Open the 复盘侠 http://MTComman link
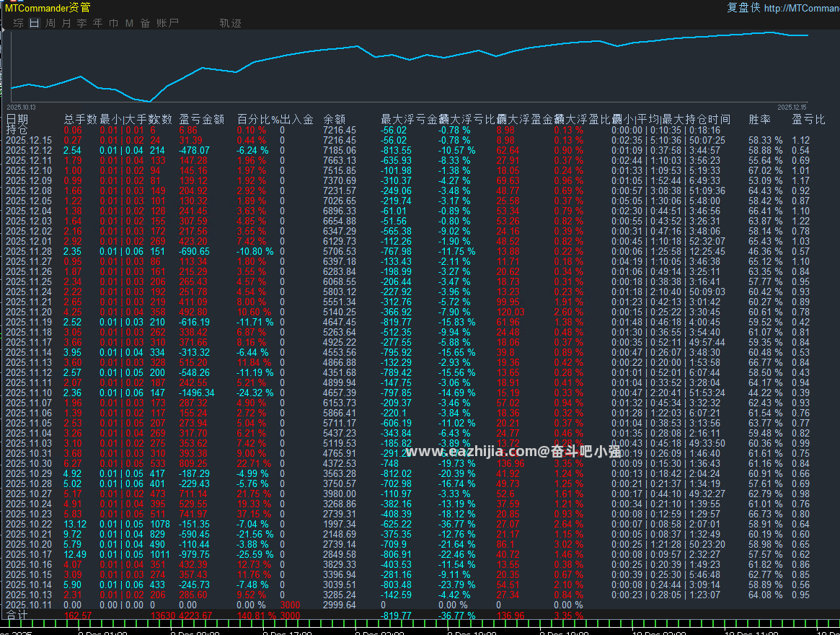Image resolution: width=840 pixels, height=635 pixels. coord(783,7)
